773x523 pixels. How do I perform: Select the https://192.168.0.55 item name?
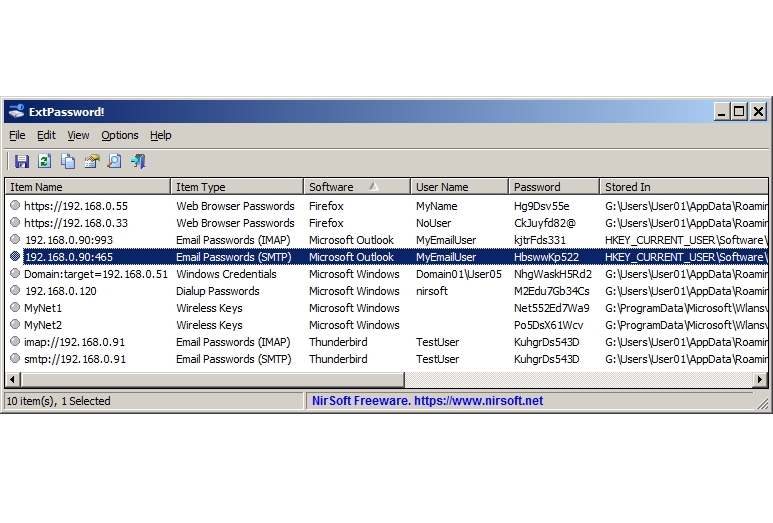[x=76, y=206]
